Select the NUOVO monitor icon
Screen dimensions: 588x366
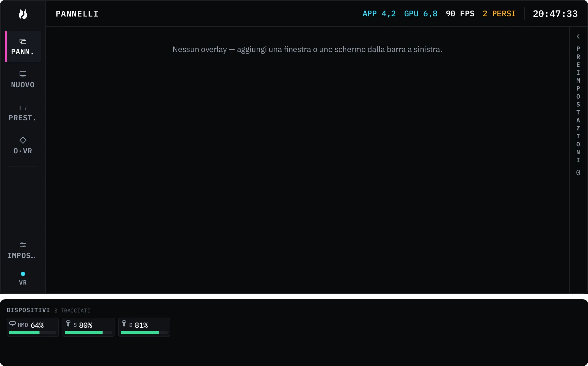[23, 74]
